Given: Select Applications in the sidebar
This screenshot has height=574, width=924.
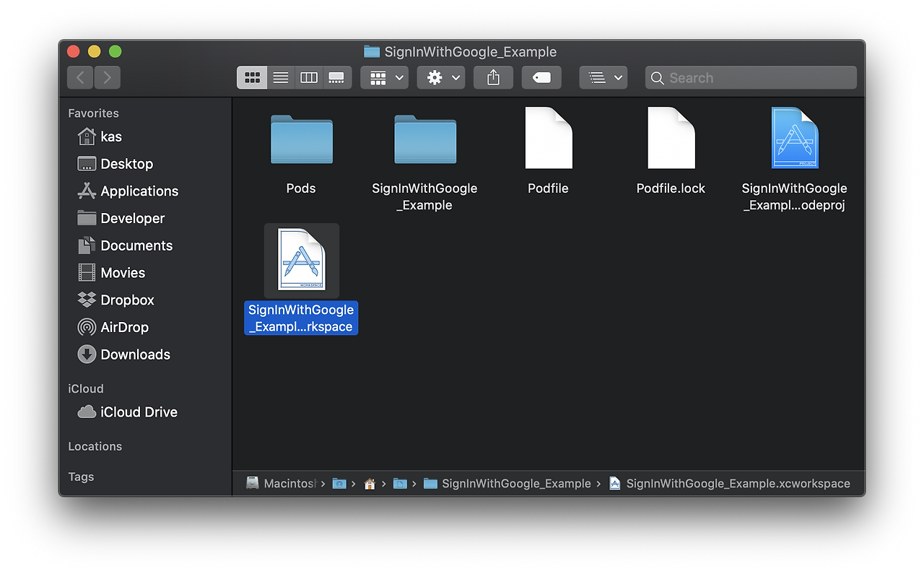Looking at the screenshot, I should coord(128,191).
